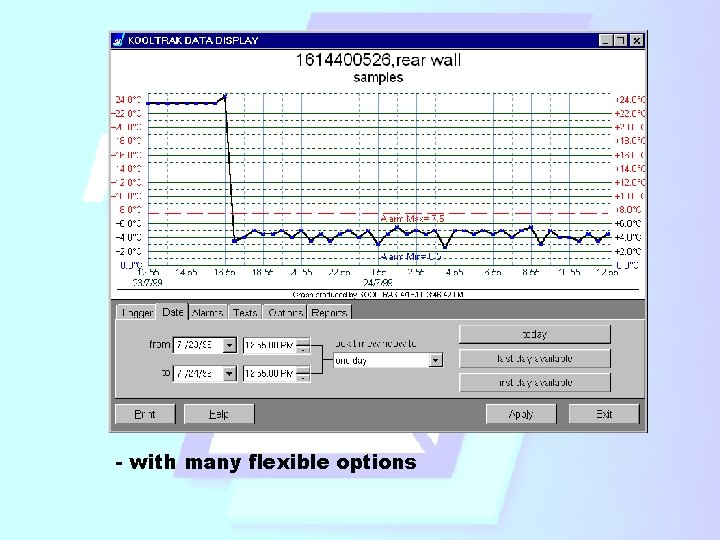Open the 'one day' period dropdown
The height and width of the screenshot is (540, 720).
[x=436, y=360]
